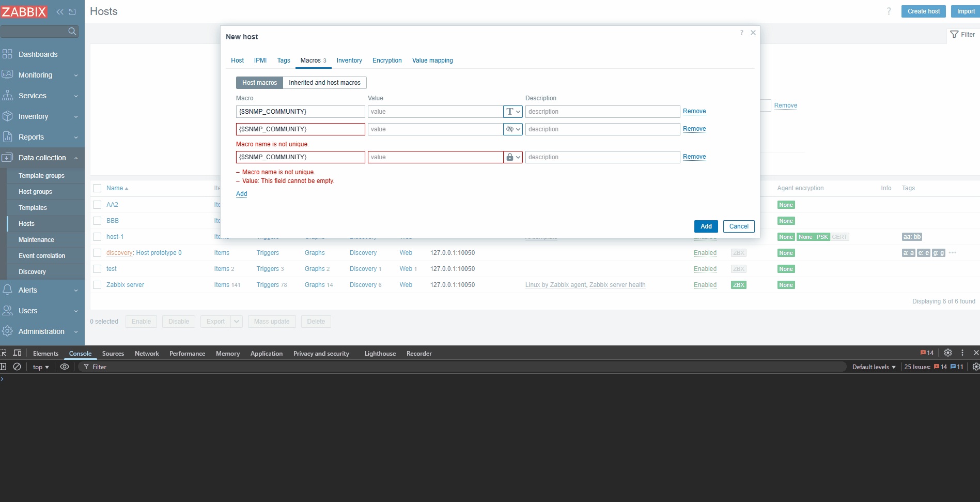Screen dimensions: 980x502
Task: Close the New host dialog with X
Action: (753, 33)
